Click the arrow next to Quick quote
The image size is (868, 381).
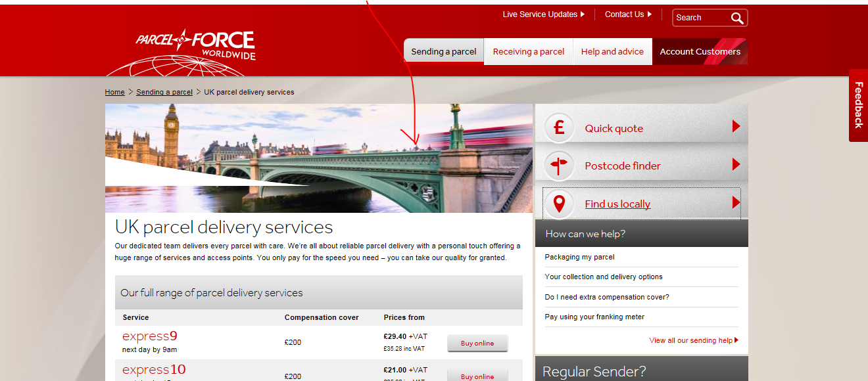pos(736,126)
